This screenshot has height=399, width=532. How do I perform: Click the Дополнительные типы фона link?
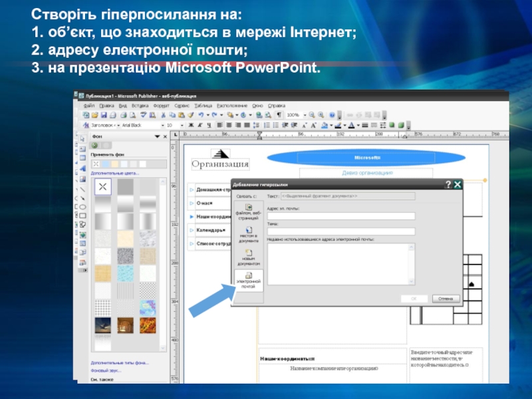(120, 362)
